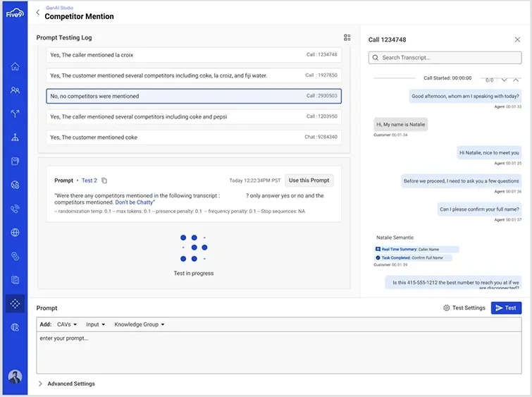Open the Input dropdown
The height and width of the screenshot is (397, 532).
pos(96,324)
